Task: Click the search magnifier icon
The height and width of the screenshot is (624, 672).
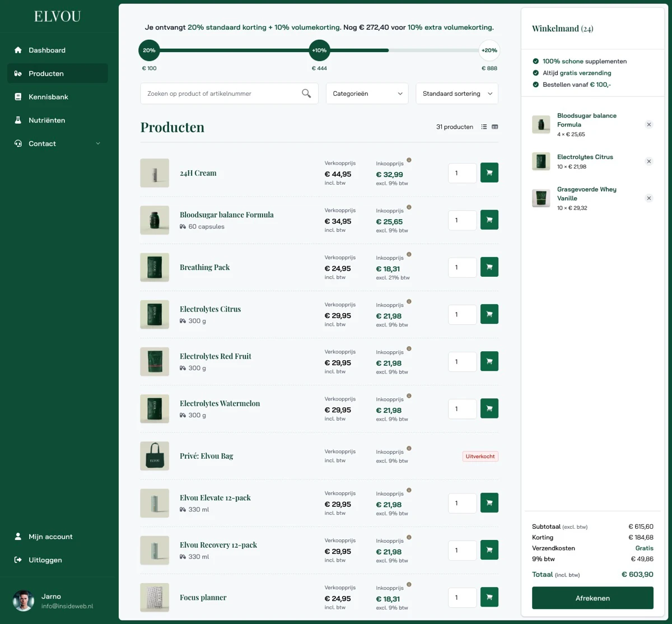Action: [306, 94]
